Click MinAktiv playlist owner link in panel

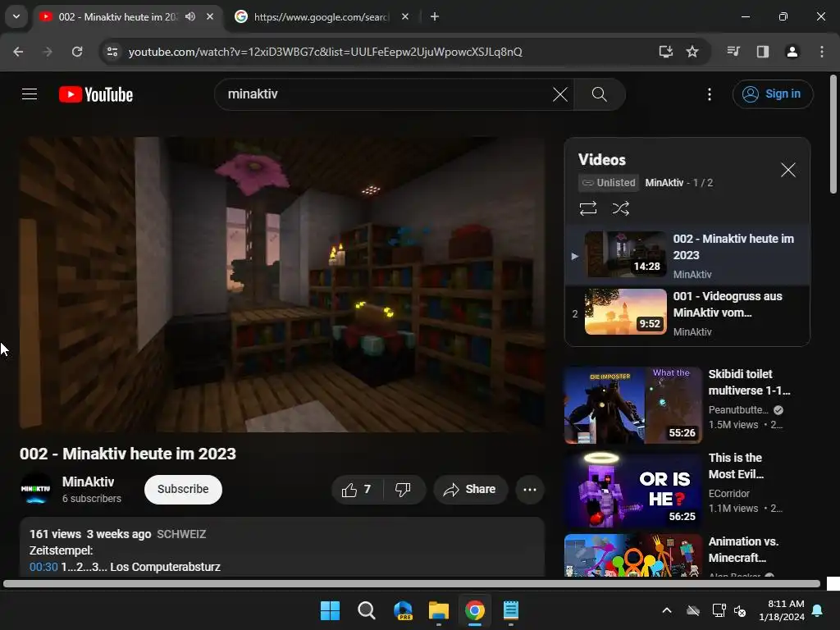pos(664,183)
